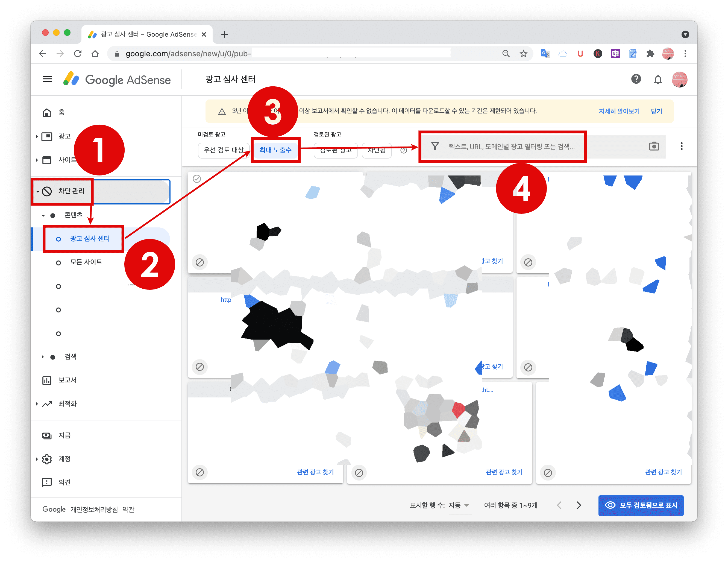Block the first ad card using block icon

pyautogui.click(x=200, y=262)
